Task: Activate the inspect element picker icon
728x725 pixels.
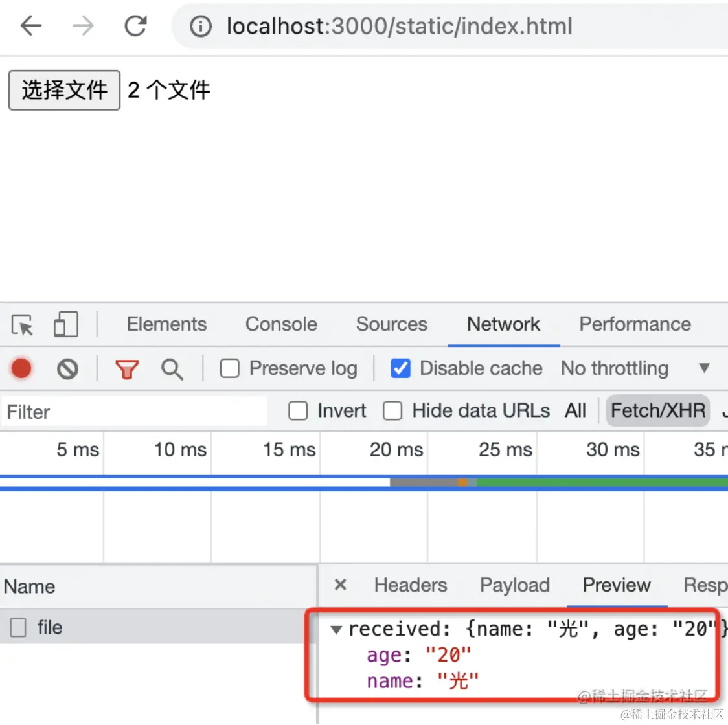Action: point(23,324)
